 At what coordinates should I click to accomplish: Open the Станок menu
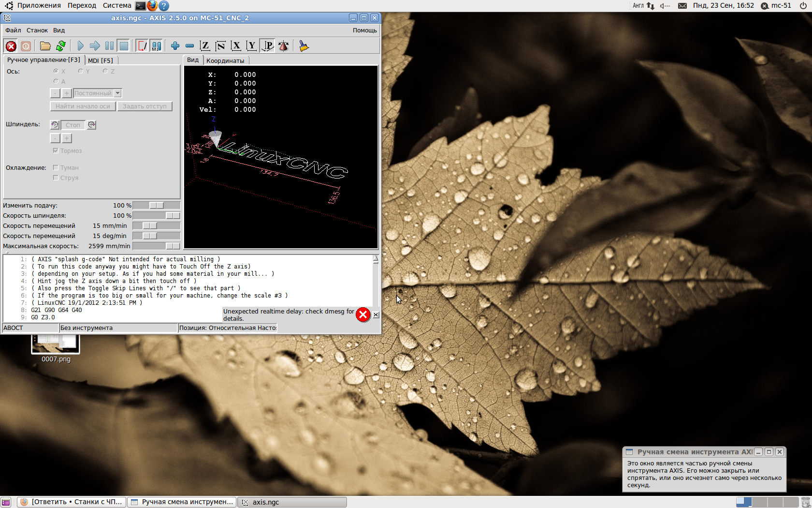pyautogui.click(x=37, y=30)
